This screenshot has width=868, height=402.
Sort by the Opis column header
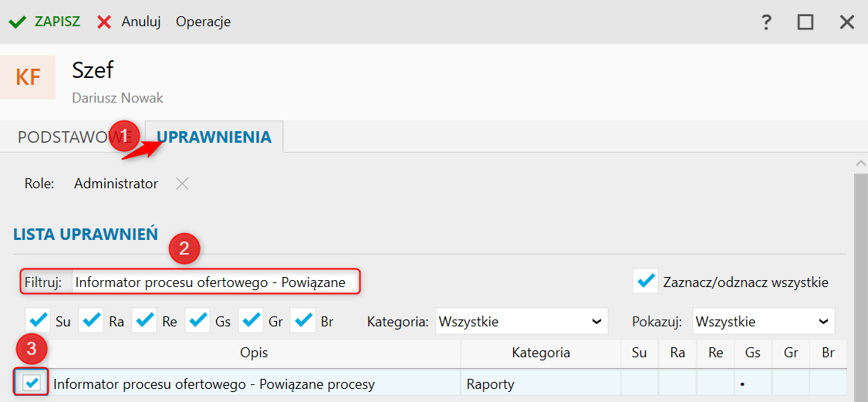pos(254,353)
